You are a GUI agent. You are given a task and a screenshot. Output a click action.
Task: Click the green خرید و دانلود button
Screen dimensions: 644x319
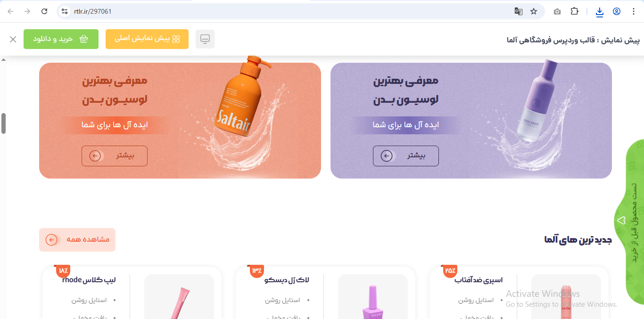click(x=61, y=39)
